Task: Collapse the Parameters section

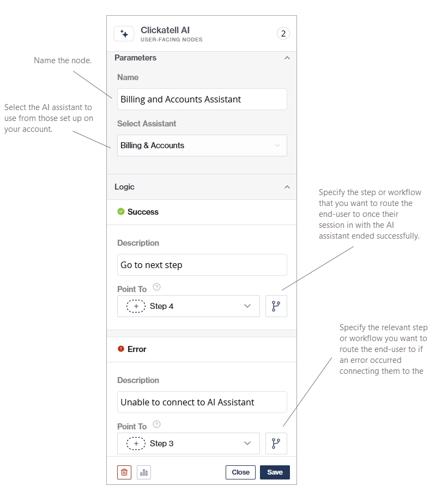Action: point(287,58)
